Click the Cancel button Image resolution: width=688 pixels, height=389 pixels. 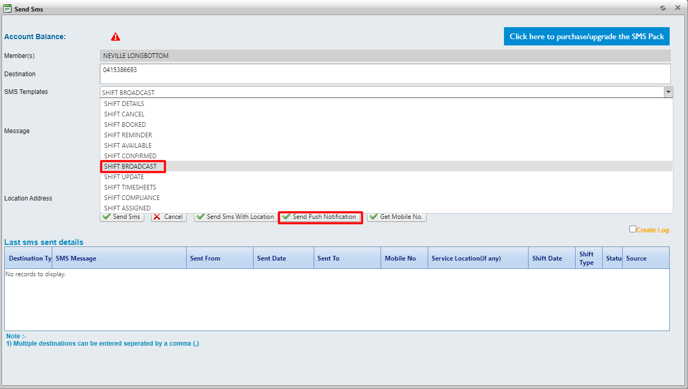(x=169, y=217)
